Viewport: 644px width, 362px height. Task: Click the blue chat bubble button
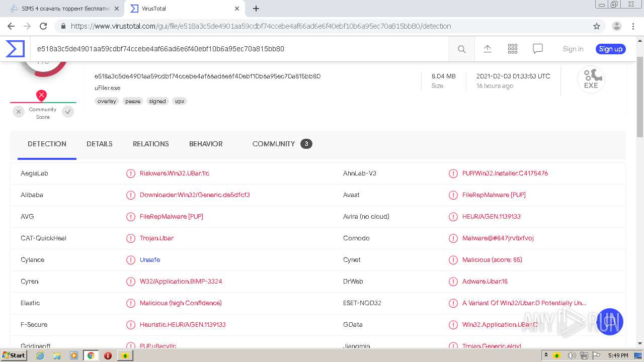[x=610, y=322]
